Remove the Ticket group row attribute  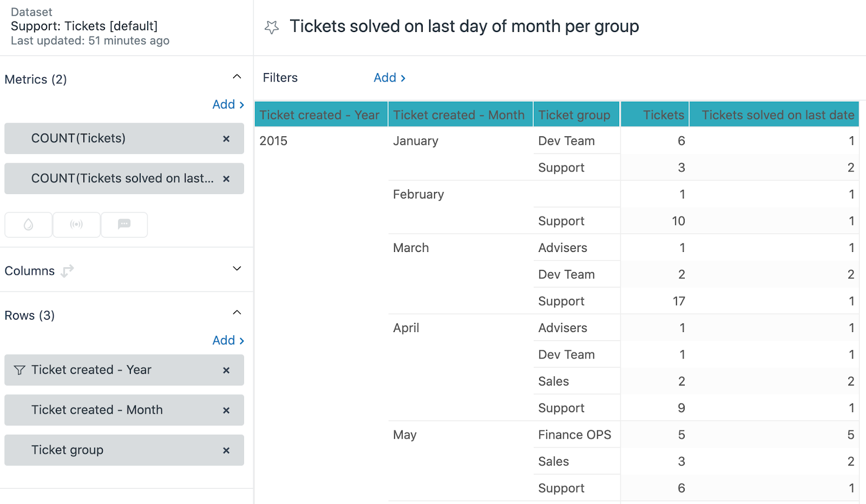[226, 450]
